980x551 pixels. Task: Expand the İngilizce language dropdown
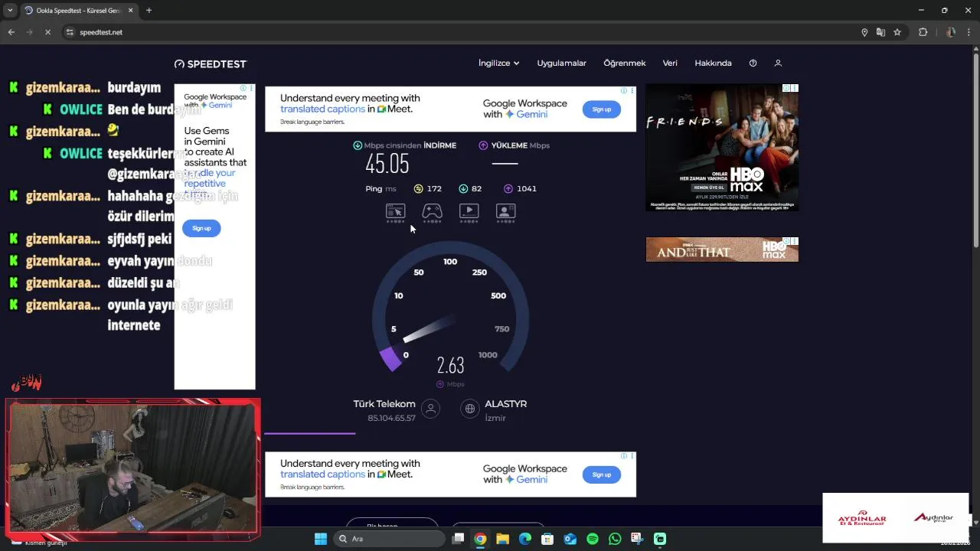point(498,64)
